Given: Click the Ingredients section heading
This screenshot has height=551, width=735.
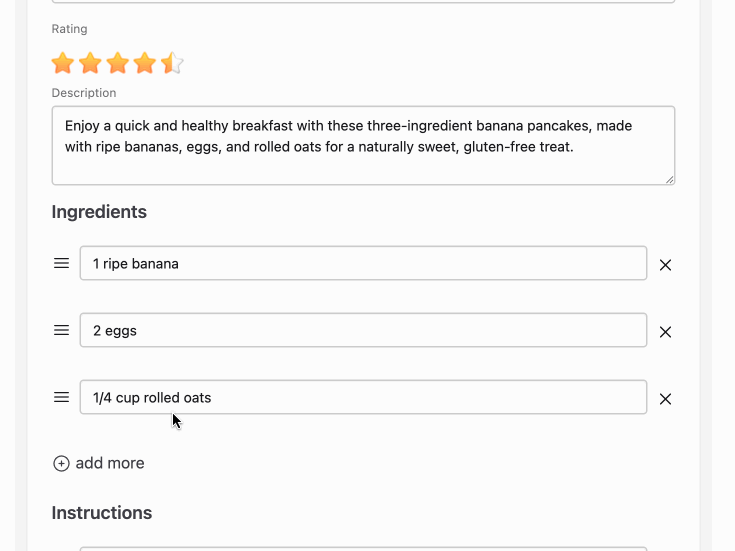Looking at the screenshot, I should (99, 212).
